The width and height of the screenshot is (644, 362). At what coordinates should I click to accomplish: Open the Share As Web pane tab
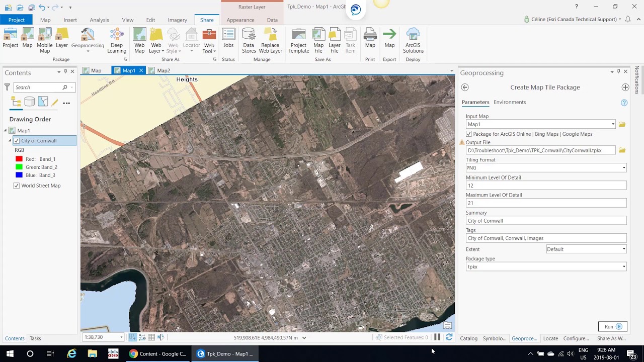coord(611,338)
